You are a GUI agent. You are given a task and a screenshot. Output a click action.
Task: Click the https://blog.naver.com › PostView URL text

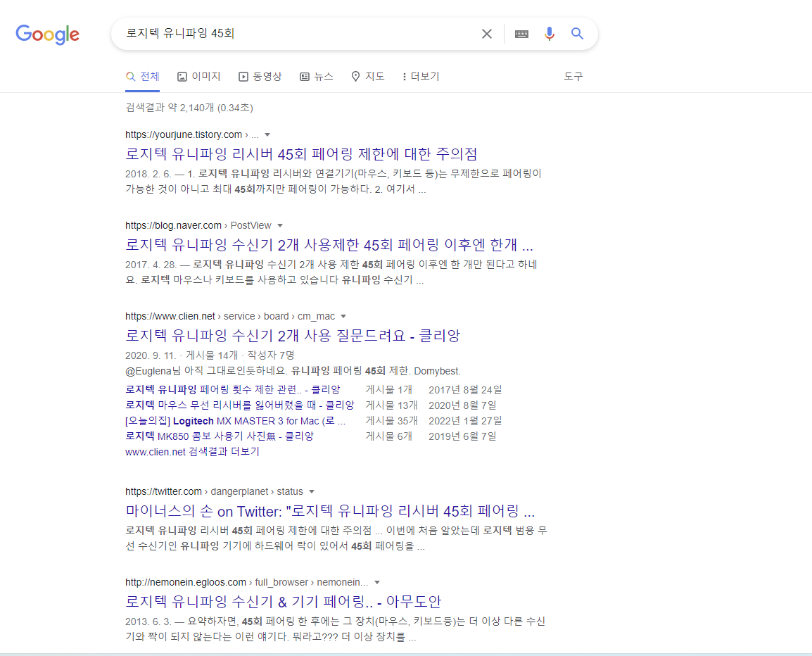[x=198, y=225]
